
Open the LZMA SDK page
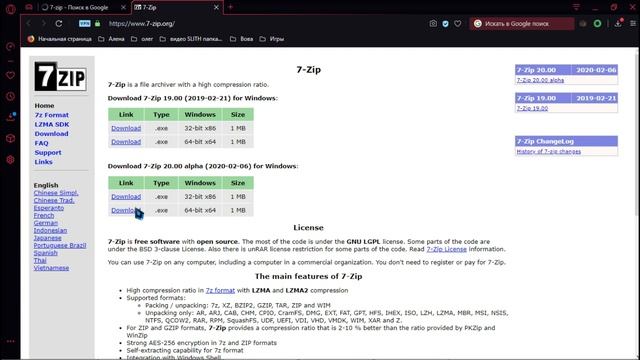51,124
